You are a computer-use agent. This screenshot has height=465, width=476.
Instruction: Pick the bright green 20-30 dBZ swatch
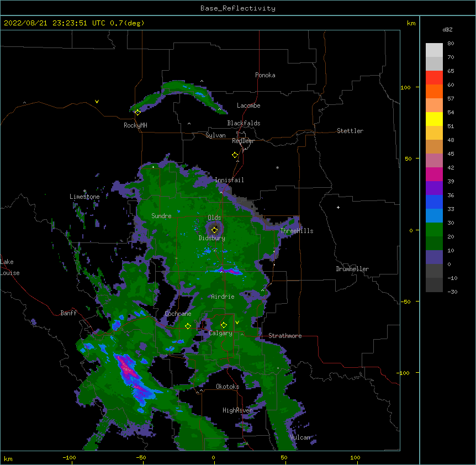coord(434,230)
